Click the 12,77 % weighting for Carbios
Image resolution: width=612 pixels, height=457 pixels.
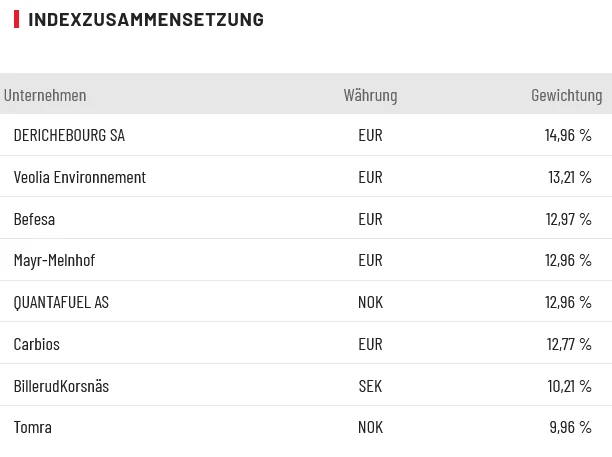point(569,344)
